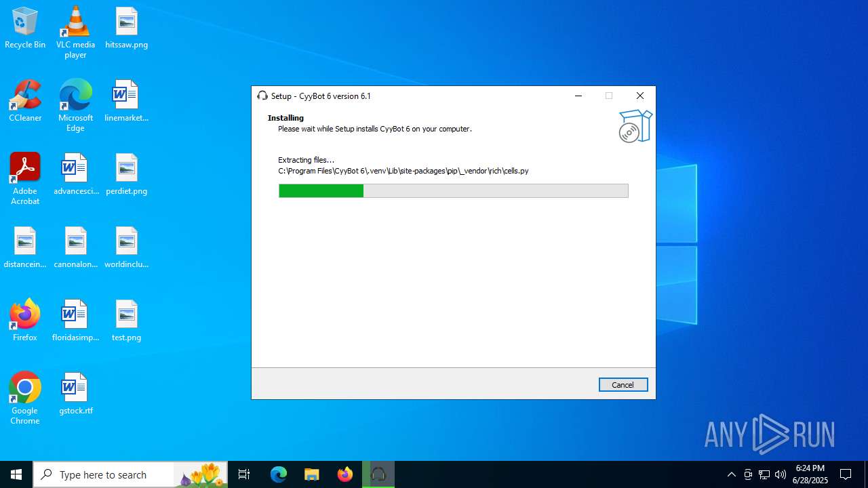Open Microsoft Edge from taskbar

(x=279, y=474)
